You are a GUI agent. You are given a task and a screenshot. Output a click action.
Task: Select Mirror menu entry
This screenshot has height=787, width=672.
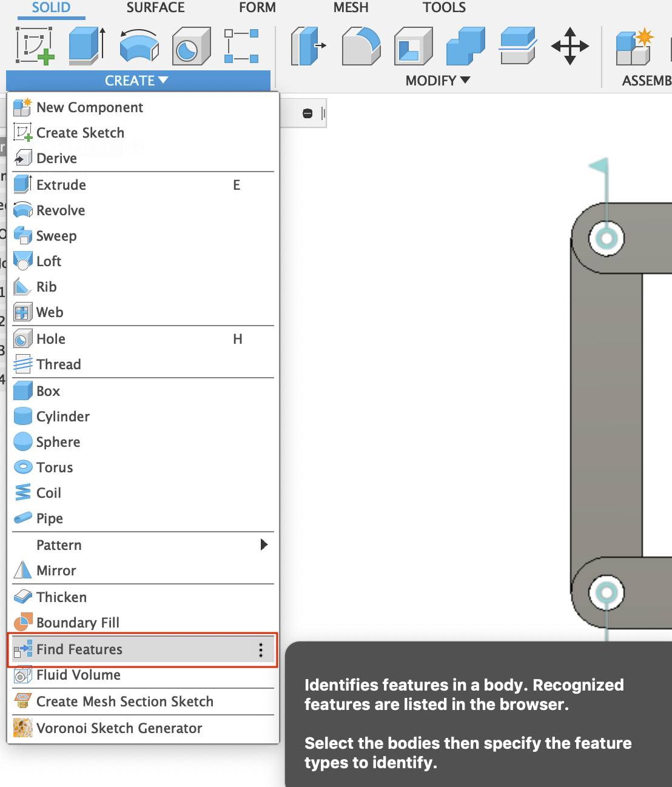tap(143, 571)
